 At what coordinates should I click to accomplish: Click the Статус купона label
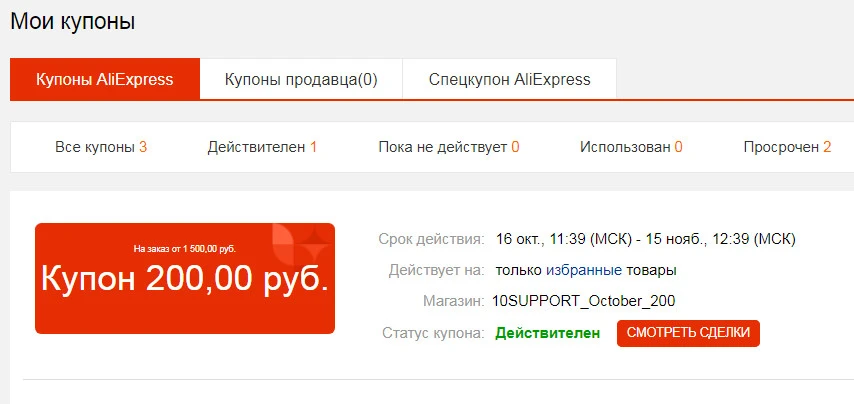tap(433, 333)
